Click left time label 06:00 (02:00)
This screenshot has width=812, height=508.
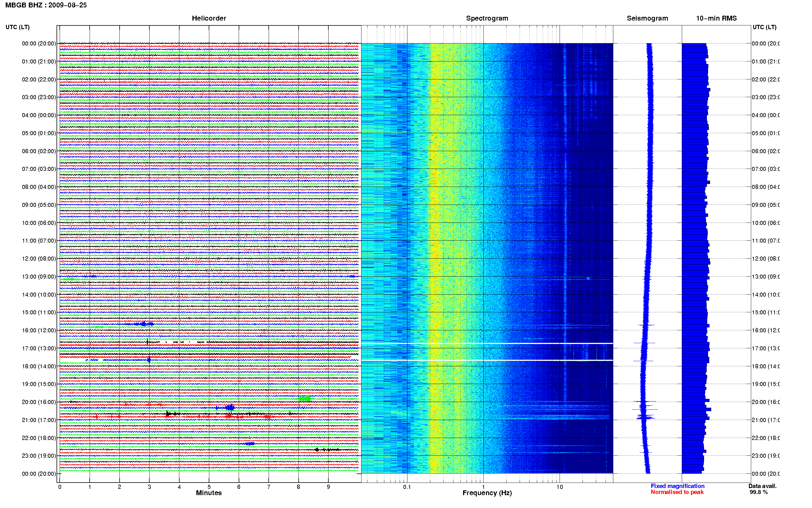coord(39,151)
